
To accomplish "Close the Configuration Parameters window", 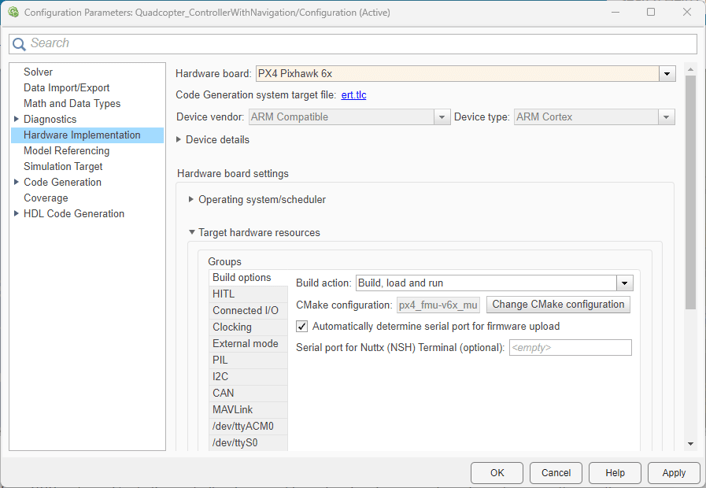I will coord(687,12).
